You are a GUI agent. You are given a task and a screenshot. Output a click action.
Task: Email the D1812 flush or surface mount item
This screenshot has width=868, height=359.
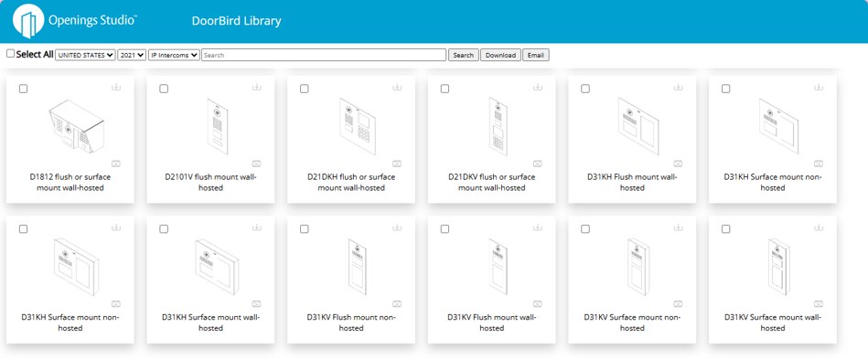pos(116,164)
